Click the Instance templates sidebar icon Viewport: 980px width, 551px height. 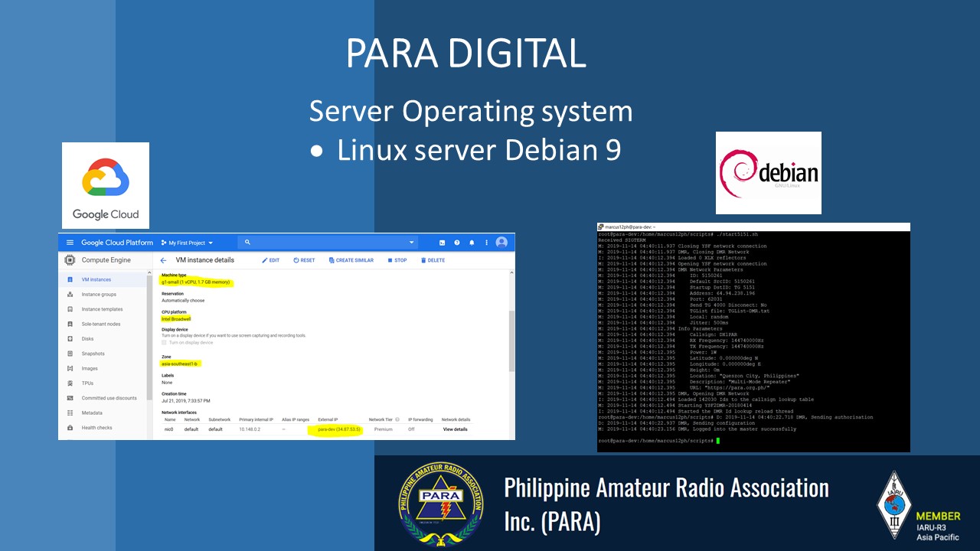pos(70,309)
